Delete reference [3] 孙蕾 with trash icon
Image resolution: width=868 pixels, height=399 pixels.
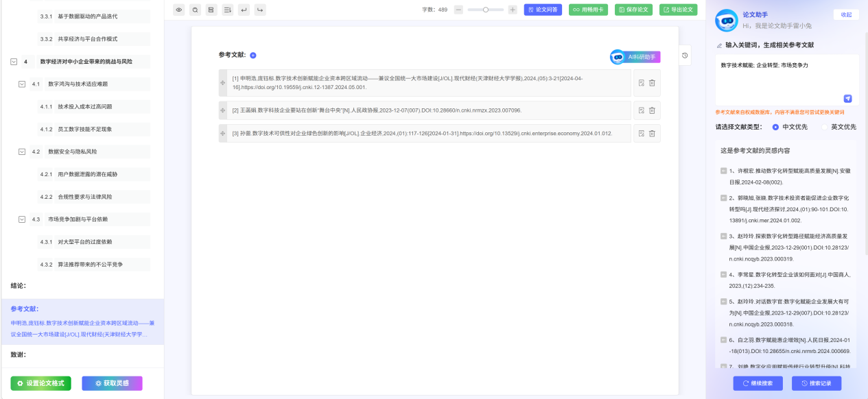tap(652, 133)
